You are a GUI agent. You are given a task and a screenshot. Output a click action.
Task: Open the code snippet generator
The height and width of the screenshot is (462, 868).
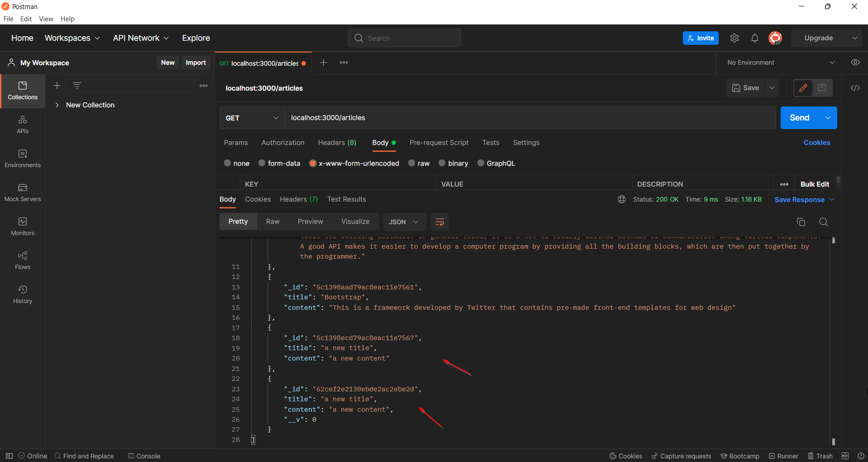click(855, 88)
